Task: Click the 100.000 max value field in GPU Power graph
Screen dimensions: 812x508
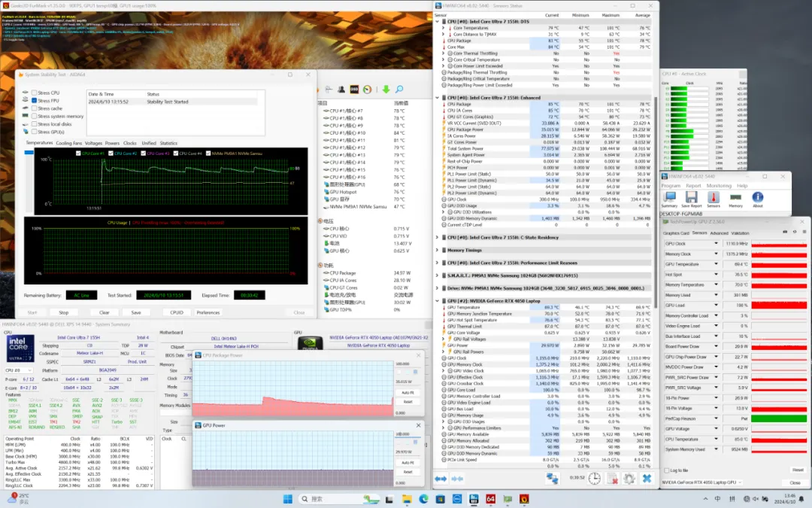Action: [x=408, y=434]
